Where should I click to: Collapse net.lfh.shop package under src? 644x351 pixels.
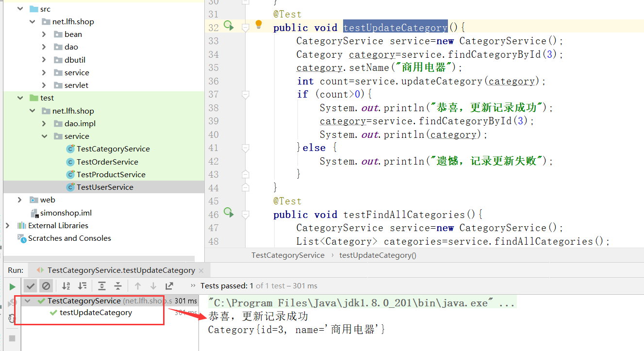tap(33, 22)
